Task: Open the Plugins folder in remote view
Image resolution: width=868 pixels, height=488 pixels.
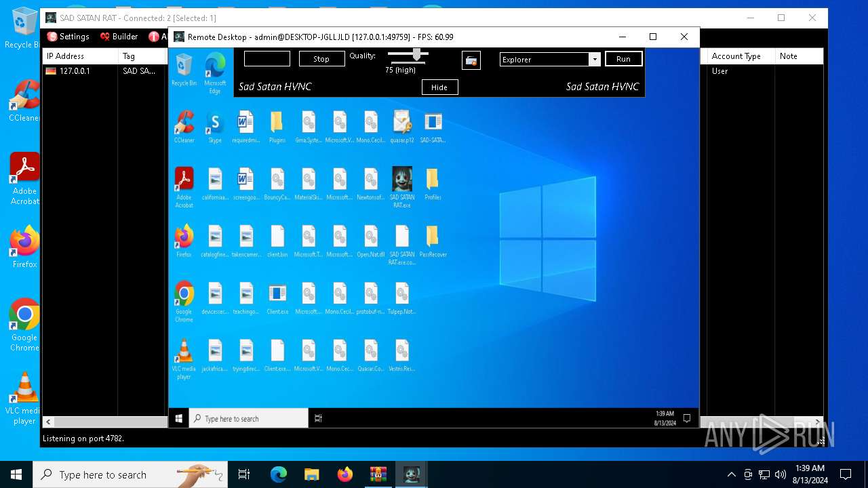Action: pyautogui.click(x=277, y=124)
